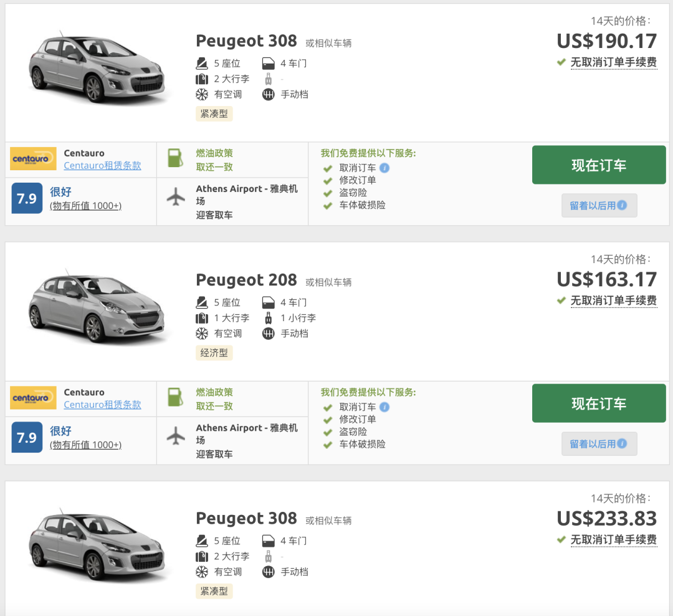Viewport: 673px width, 616px height.
Task: Open Centauro租赁条款 link in the first listing
Action: click(x=102, y=166)
